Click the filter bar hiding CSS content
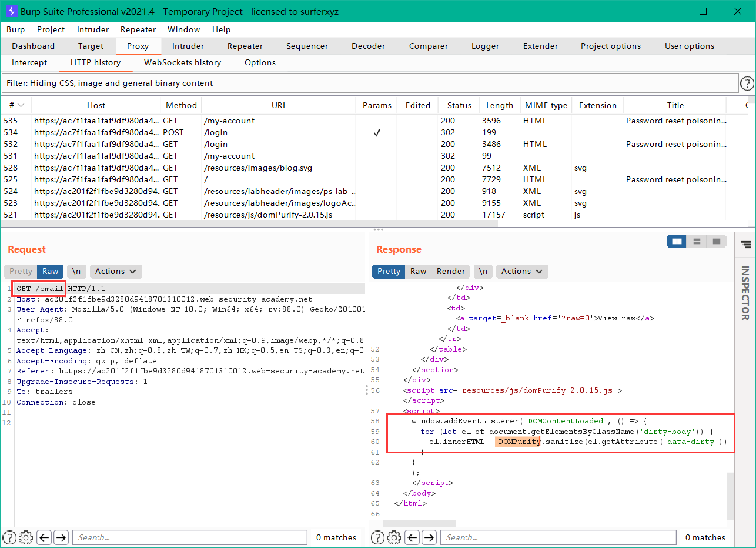The width and height of the screenshot is (756, 548). [370, 83]
